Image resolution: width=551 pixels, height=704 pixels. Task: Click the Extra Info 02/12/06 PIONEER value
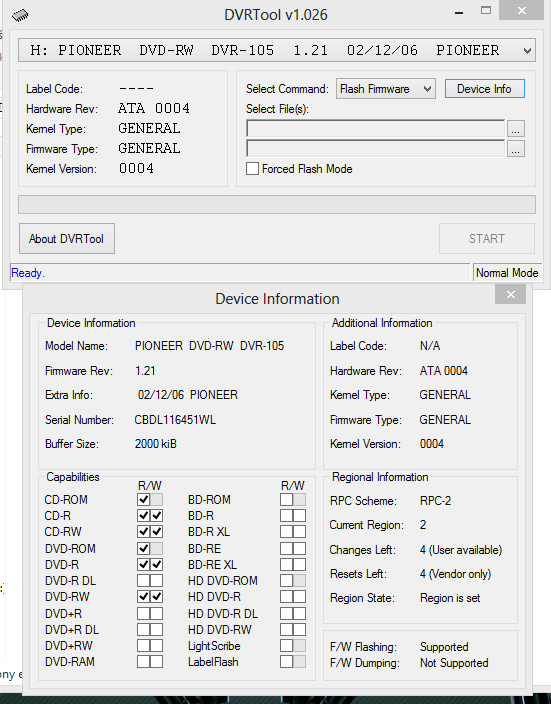click(188, 395)
